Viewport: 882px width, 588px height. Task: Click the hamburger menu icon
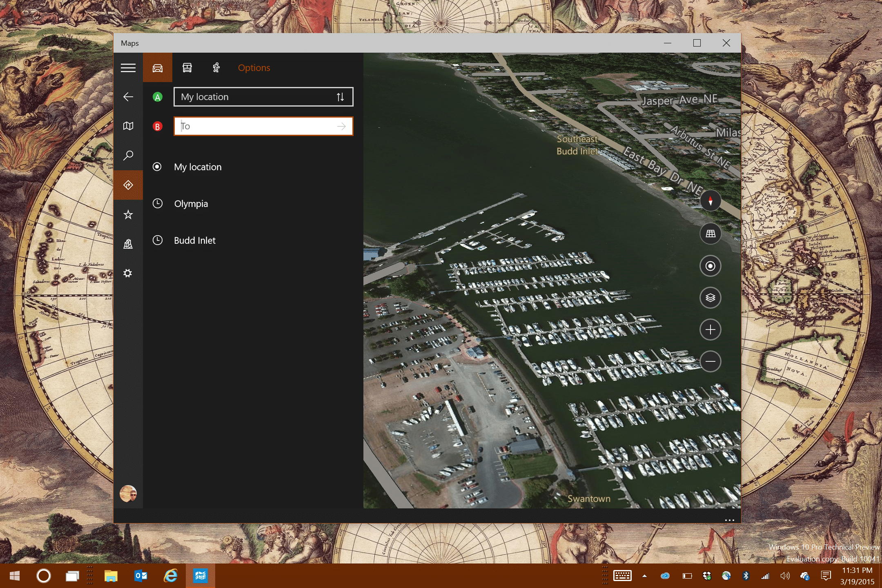128,68
